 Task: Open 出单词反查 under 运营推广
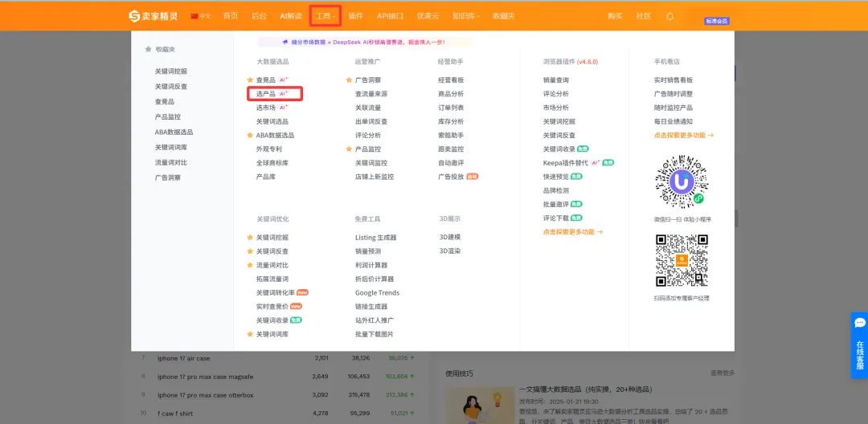[371, 121]
